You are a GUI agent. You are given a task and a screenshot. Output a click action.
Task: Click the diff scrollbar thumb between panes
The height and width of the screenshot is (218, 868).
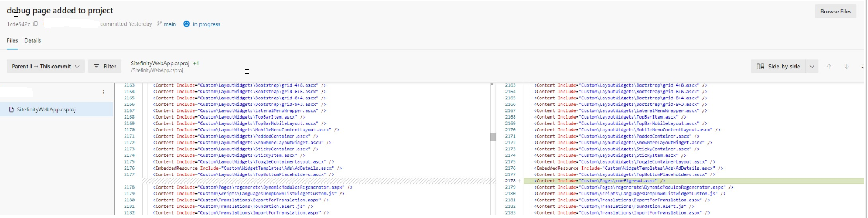click(x=493, y=136)
